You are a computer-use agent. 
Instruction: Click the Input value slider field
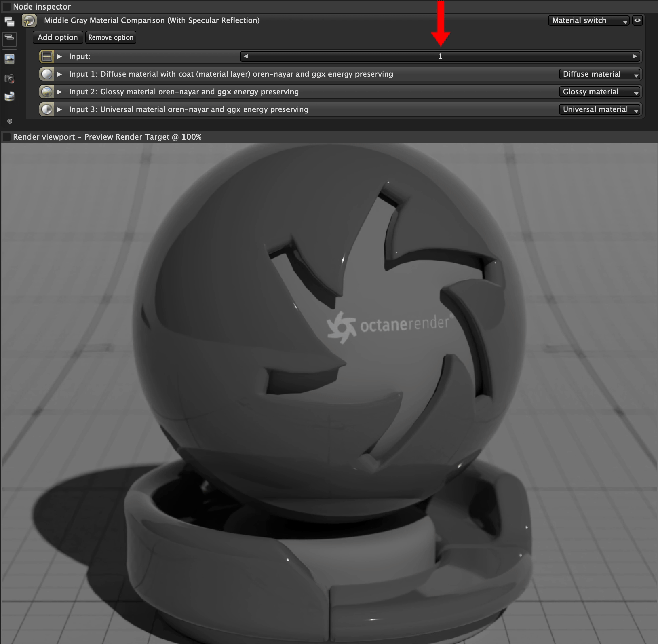coord(440,56)
